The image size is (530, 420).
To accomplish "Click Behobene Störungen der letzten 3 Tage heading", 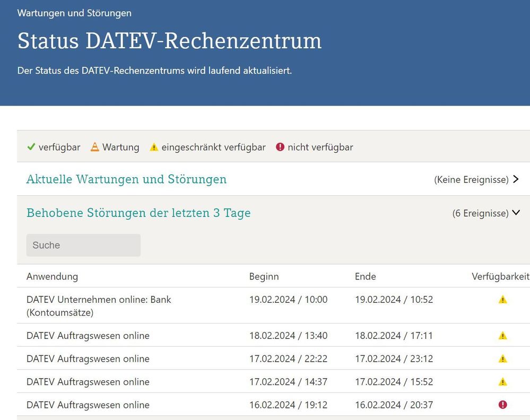I will pos(138,213).
